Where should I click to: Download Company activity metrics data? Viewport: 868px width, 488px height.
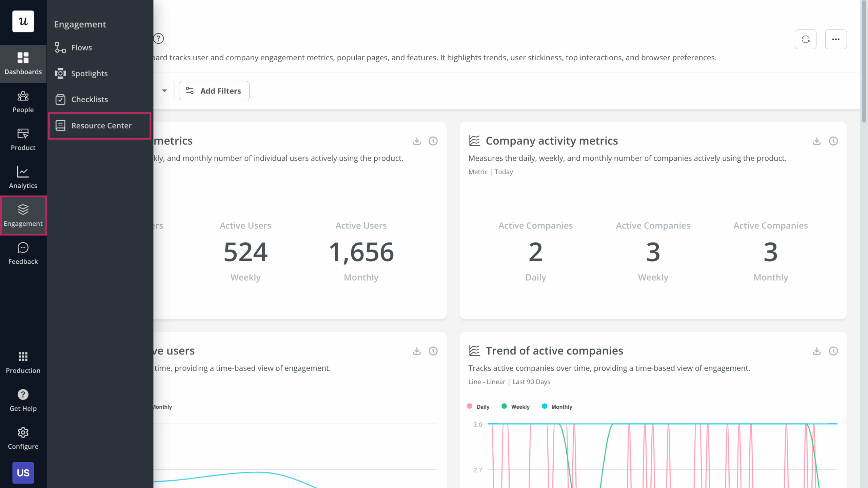pos(816,141)
